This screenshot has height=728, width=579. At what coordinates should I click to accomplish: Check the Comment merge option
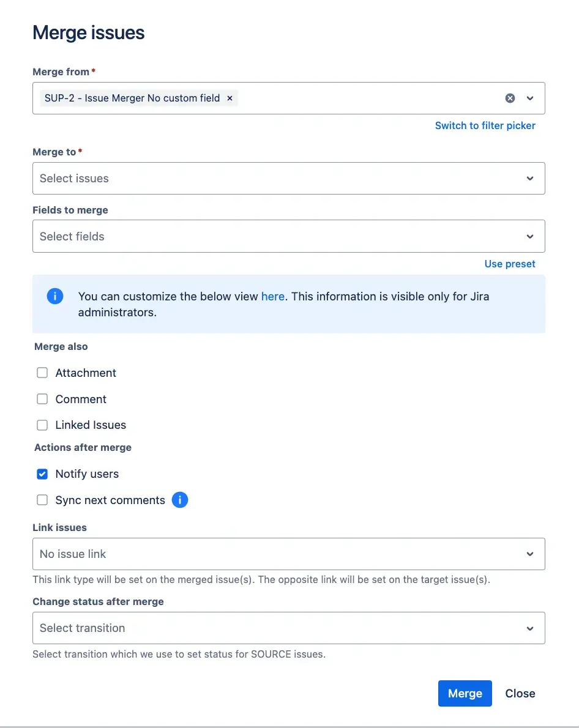(x=42, y=399)
